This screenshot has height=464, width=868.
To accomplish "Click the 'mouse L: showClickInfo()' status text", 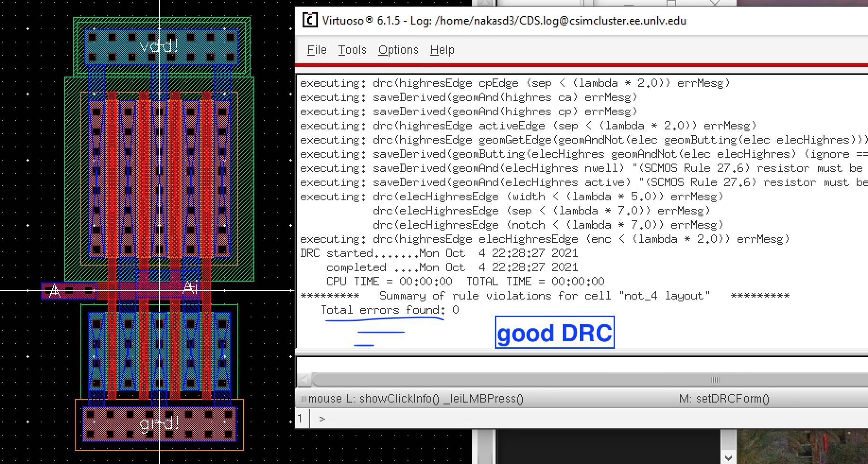I will coord(416,399).
